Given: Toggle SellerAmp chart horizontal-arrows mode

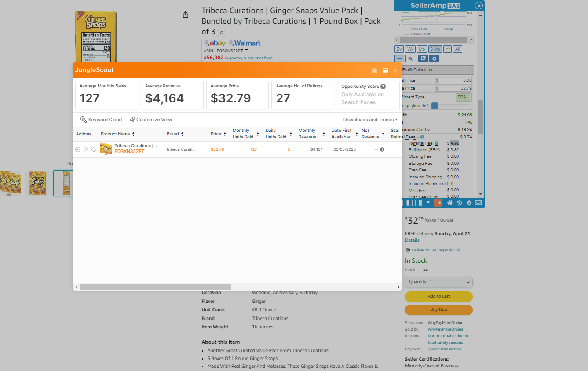Looking at the screenshot, I should click(x=399, y=58).
